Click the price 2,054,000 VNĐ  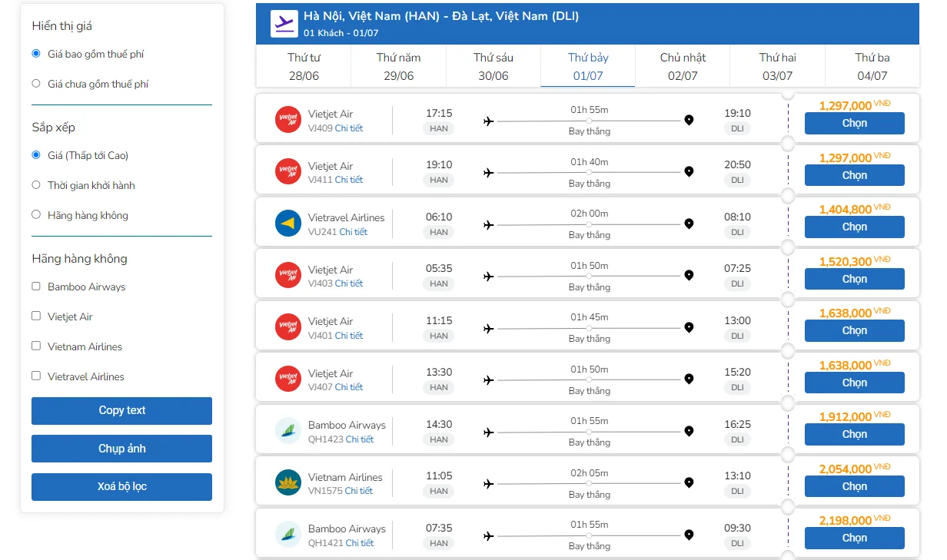pyautogui.click(x=855, y=469)
